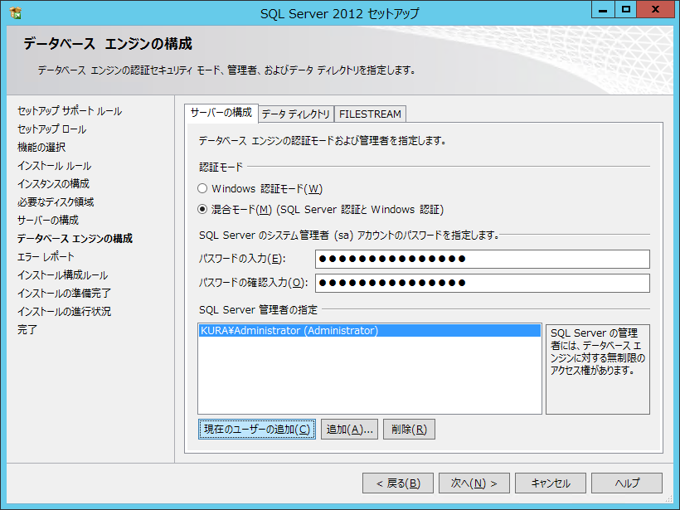Click データベース エンジンの構成 step in sidebar
680x510 pixels.
click(75, 239)
